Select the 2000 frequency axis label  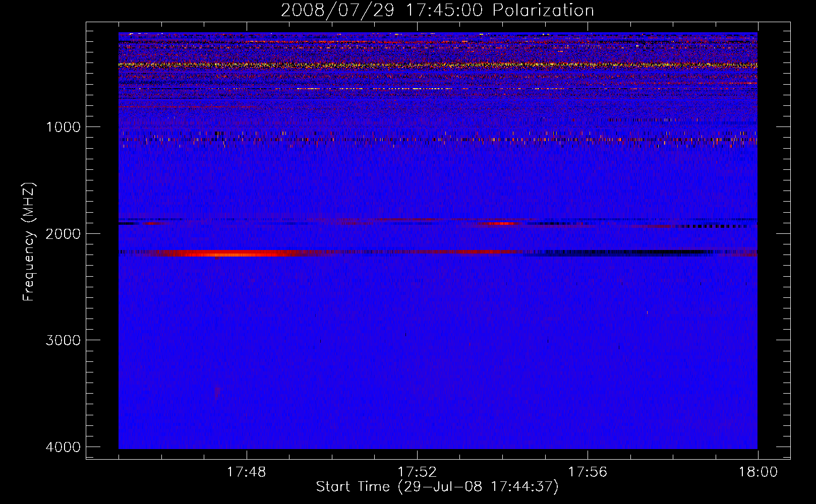tap(63, 234)
